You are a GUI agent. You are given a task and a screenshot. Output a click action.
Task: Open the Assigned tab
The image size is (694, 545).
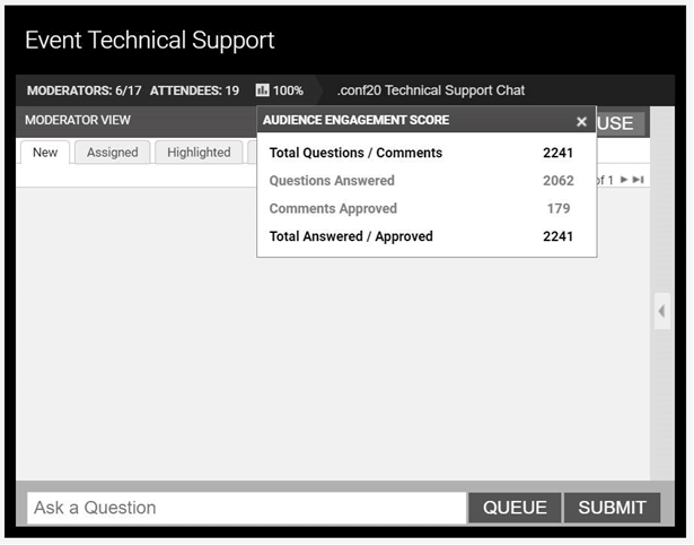[x=112, y=152]
